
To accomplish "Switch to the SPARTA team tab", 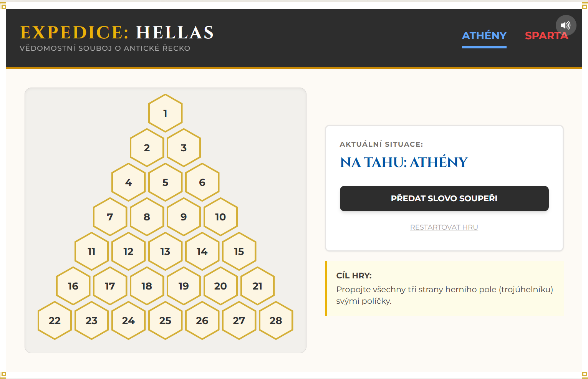I will pyautogui.click(x=546, y=36).
